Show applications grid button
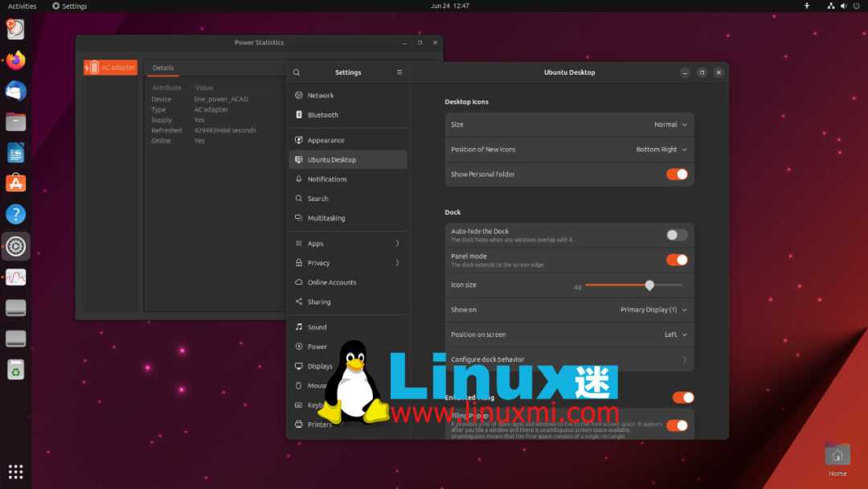The image size is (868, 489). pos(15,472)
